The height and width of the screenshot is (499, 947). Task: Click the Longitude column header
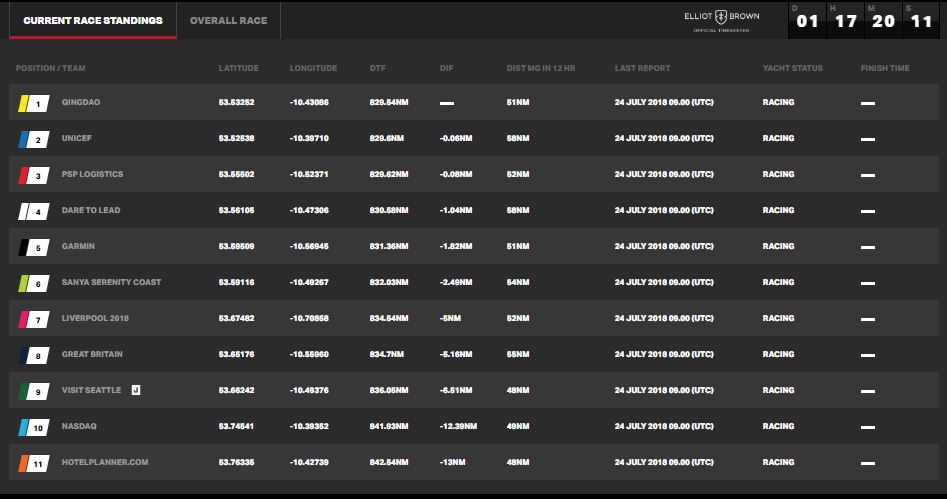click(x=313, y=68)
